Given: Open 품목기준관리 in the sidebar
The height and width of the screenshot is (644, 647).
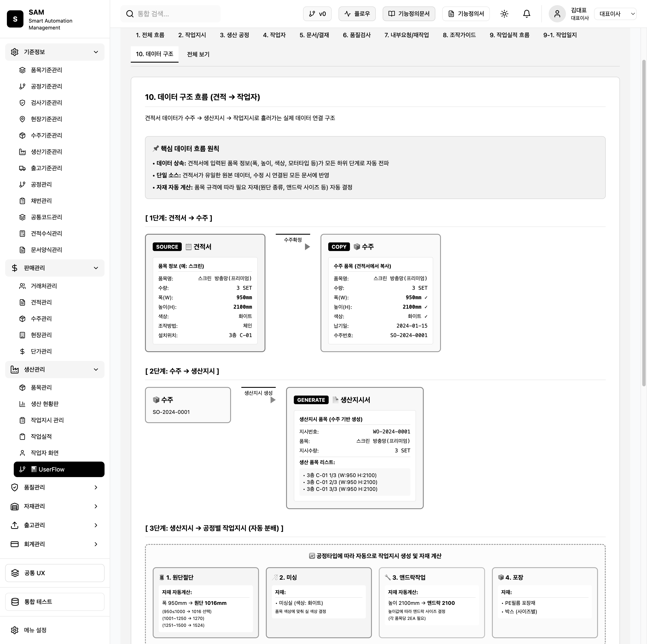Looking at the screenshot, I should coord(46,70).
